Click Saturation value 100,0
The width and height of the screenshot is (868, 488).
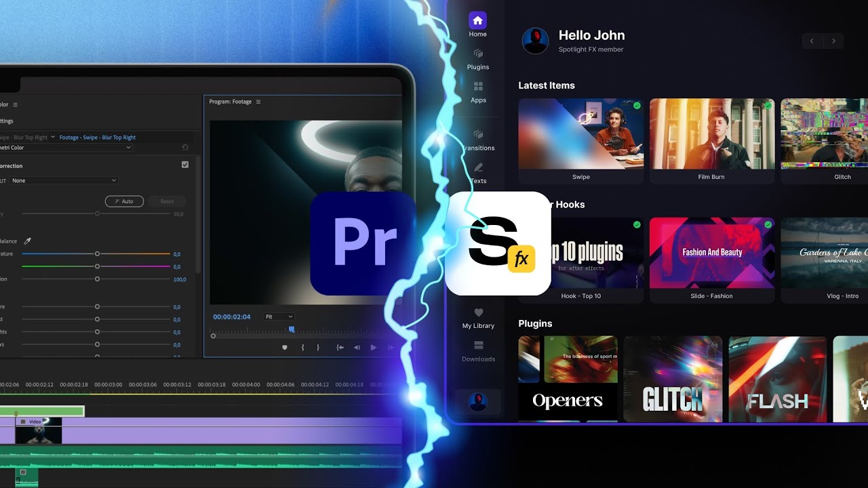point(180,279)
